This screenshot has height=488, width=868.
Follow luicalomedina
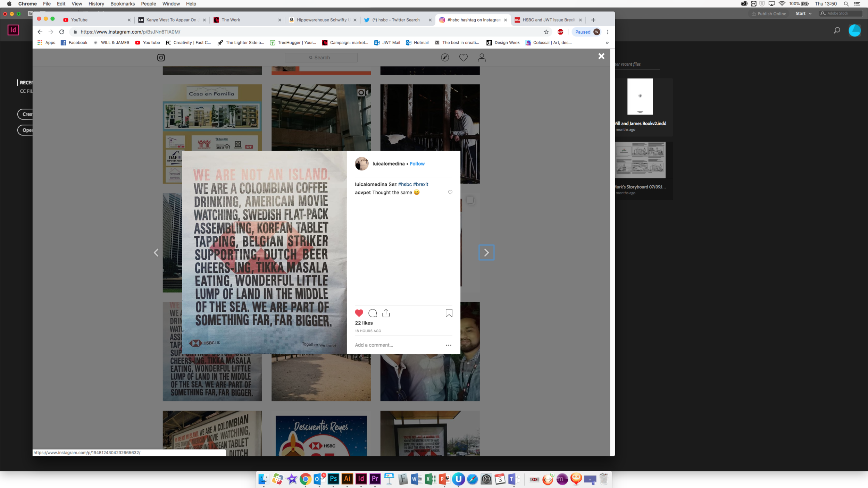417,163
